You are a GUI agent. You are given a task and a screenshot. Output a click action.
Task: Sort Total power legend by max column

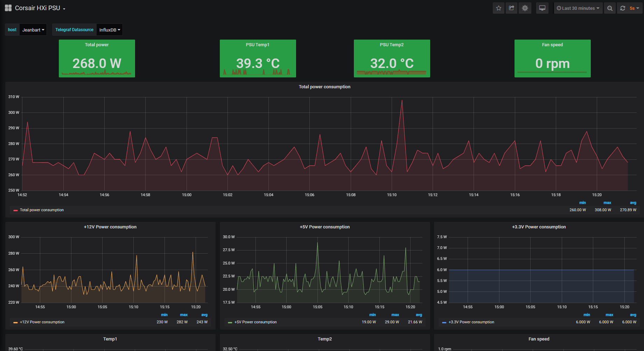[x=607, y=202]
